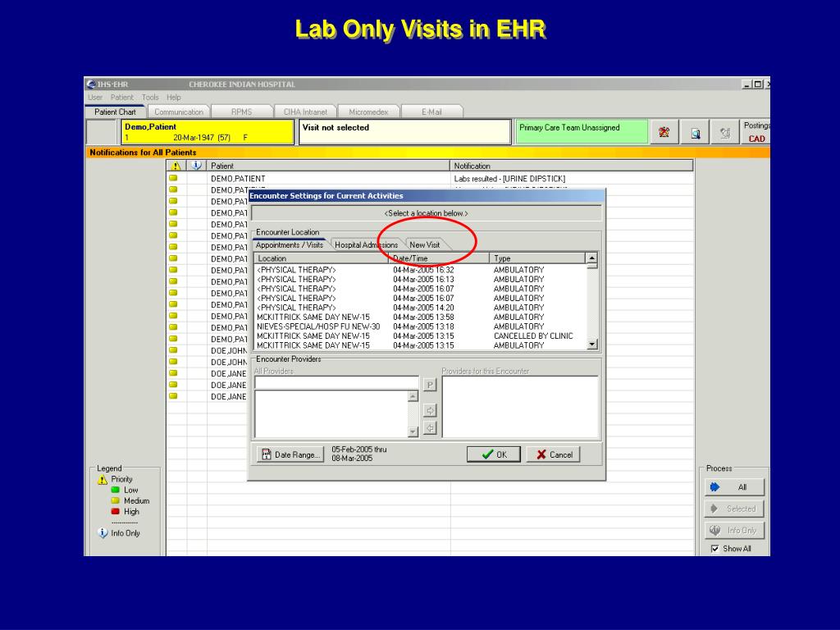840x630 pixels.
Task: Click the Providers for this Encounter list box
Action: 519,407
